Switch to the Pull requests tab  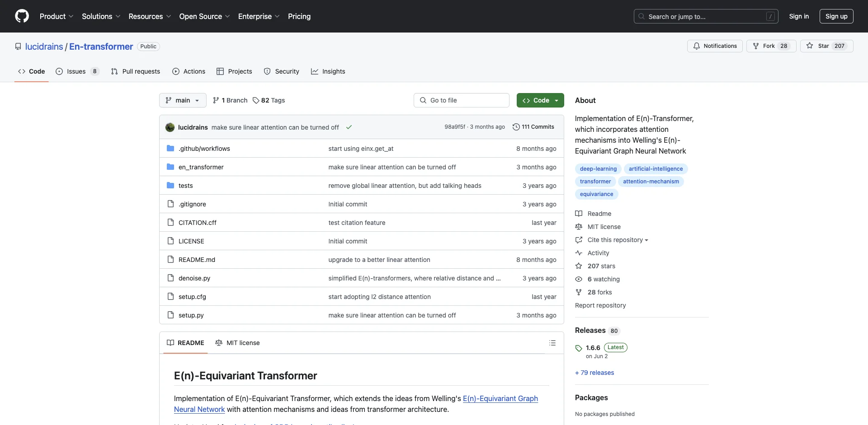point(136,71)
